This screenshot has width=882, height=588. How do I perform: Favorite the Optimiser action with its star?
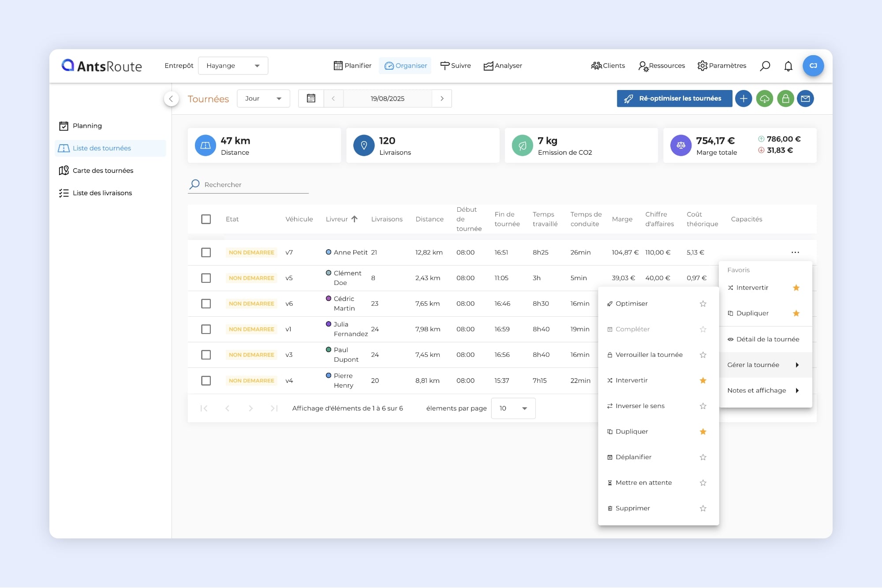coord(703,304)
